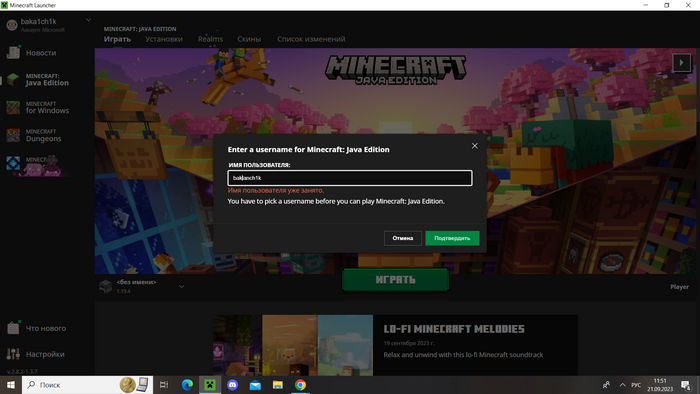Open the notification center icon
The height and width of the screenshot is (394, 700).
[x=686, y=385]
